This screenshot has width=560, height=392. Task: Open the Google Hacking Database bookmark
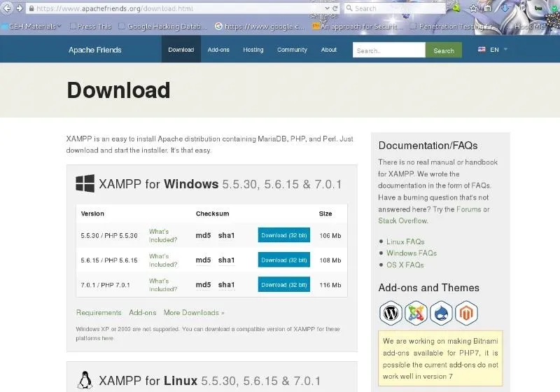(163, 26)
